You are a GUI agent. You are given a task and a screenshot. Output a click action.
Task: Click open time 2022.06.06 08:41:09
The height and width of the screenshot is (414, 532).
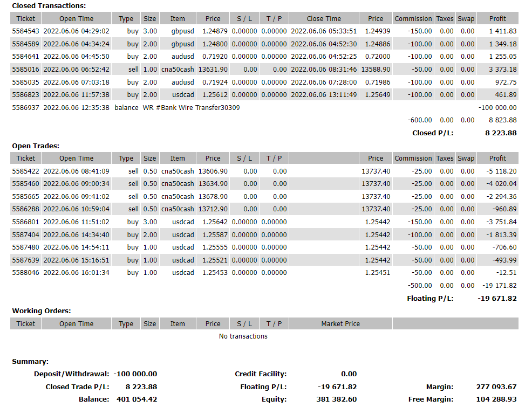coord(76,171)
